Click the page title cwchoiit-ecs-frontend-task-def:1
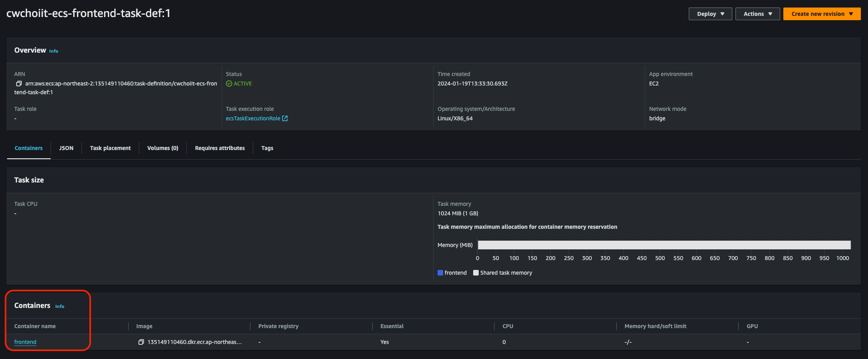Image resolution: width=868 pixels, height=359 pixels. coord(88,13)
